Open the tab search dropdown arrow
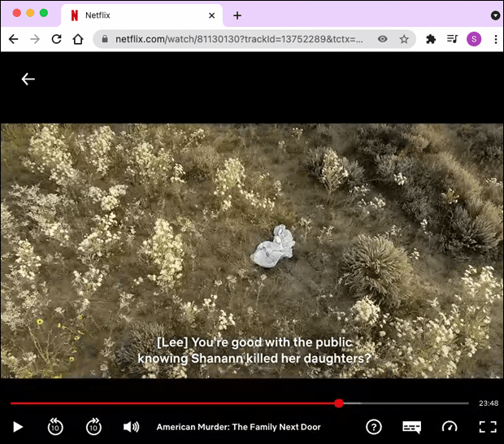 pyautogui.click(x=495, y=15)
